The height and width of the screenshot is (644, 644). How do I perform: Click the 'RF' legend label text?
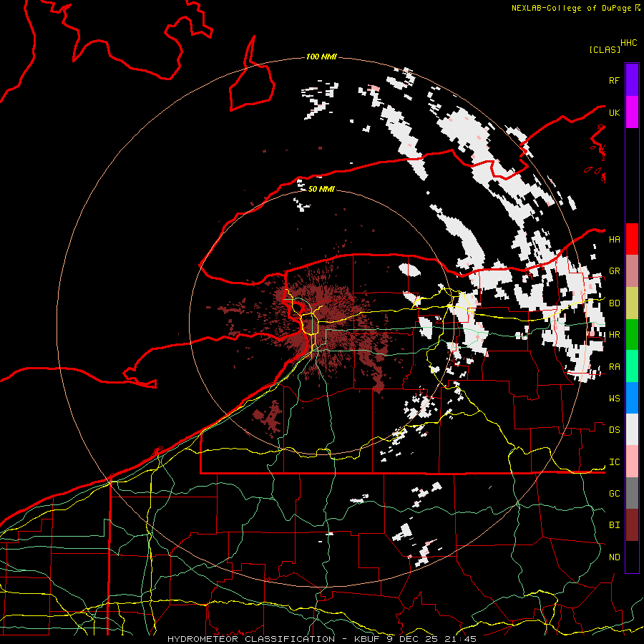(x=614, y=80)
